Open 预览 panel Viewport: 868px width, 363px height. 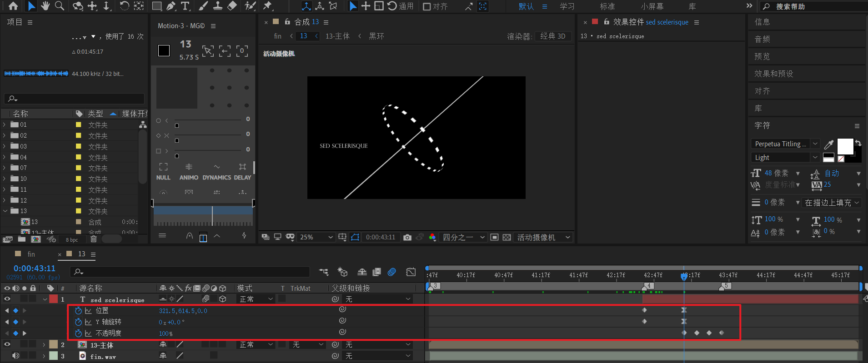click(762, 56)
